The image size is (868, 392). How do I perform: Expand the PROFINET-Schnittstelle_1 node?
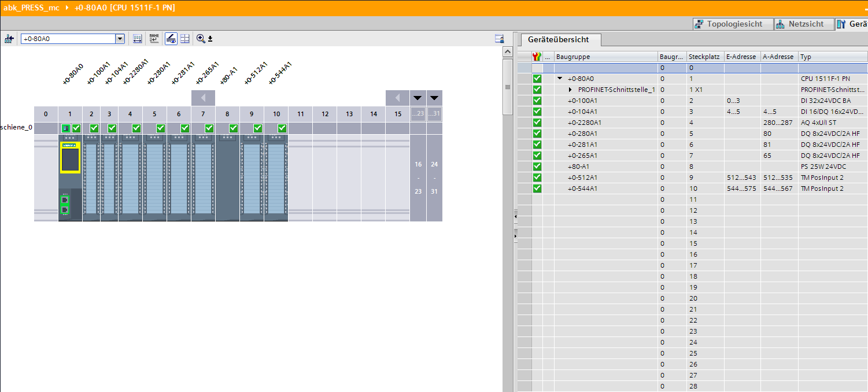tap(571, 90)
